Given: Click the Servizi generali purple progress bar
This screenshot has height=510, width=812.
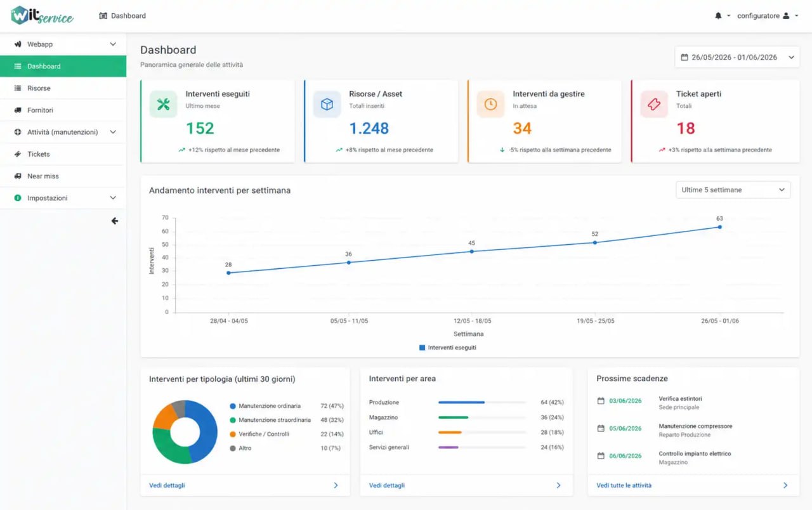Looking at the screenshot, I should tap(449, 447).
